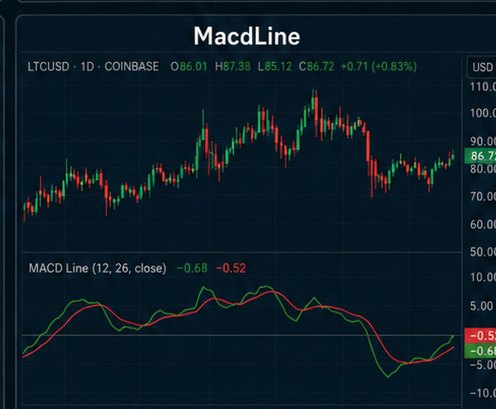Click the green -0.68 MACD value
This screenshot has width=496, height=409.
click(192, 268)
